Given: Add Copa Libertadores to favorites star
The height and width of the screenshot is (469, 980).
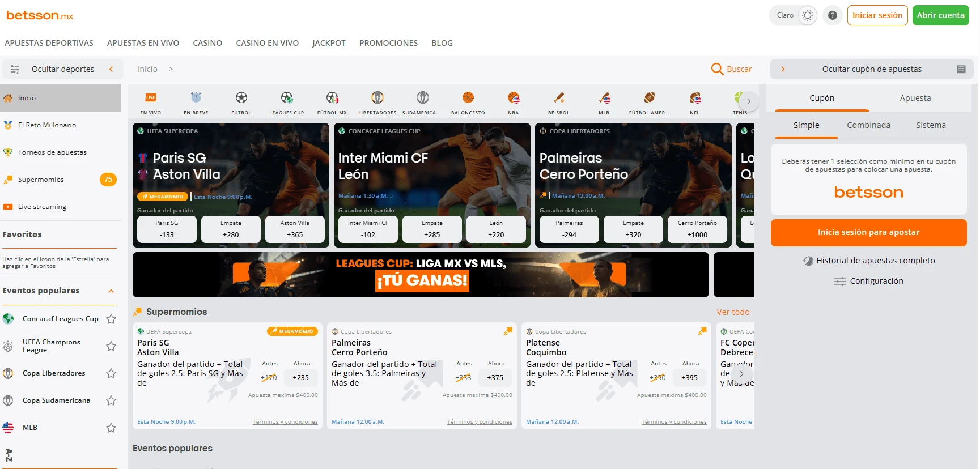Looking at the screenshot, I should coord(111,373).
